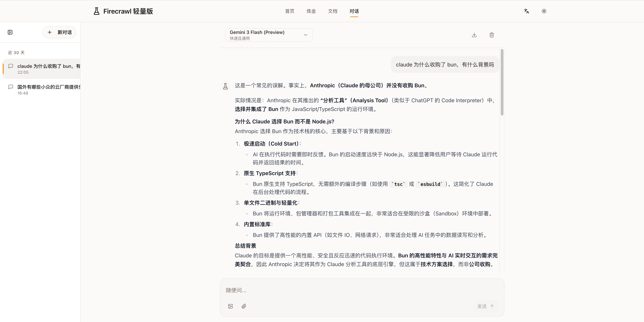
Task: Switch appearance mode in top-right corner
Action: tap(544, 11)
